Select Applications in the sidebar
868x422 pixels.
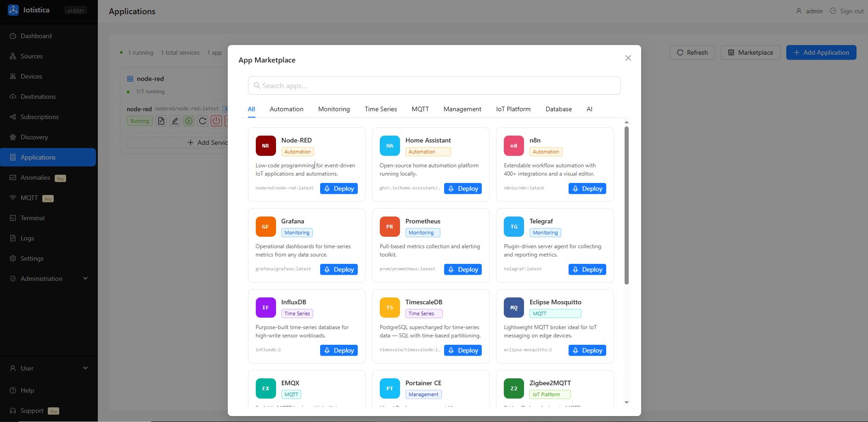click(x=48, y=157)
